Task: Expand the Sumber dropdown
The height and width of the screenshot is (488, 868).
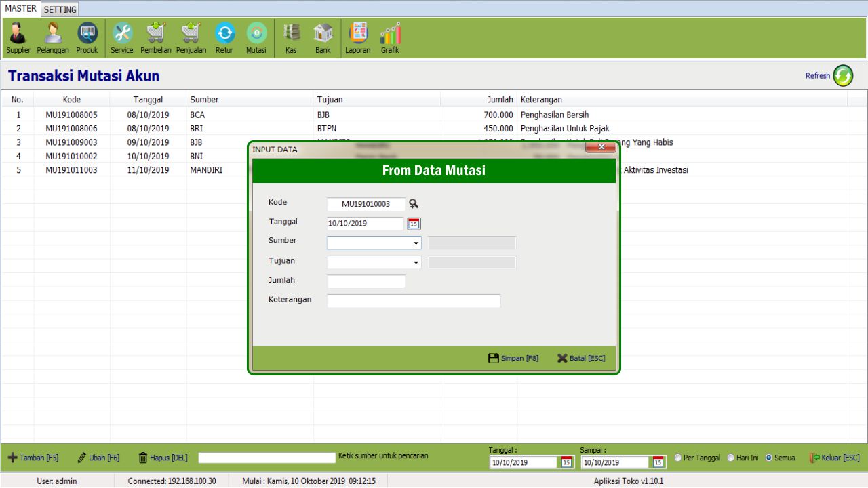Action: click(416, 243)
